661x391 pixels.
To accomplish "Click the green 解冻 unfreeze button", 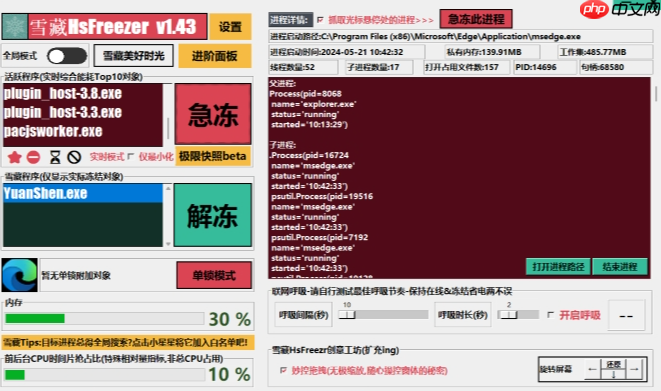I will point(213,215).
